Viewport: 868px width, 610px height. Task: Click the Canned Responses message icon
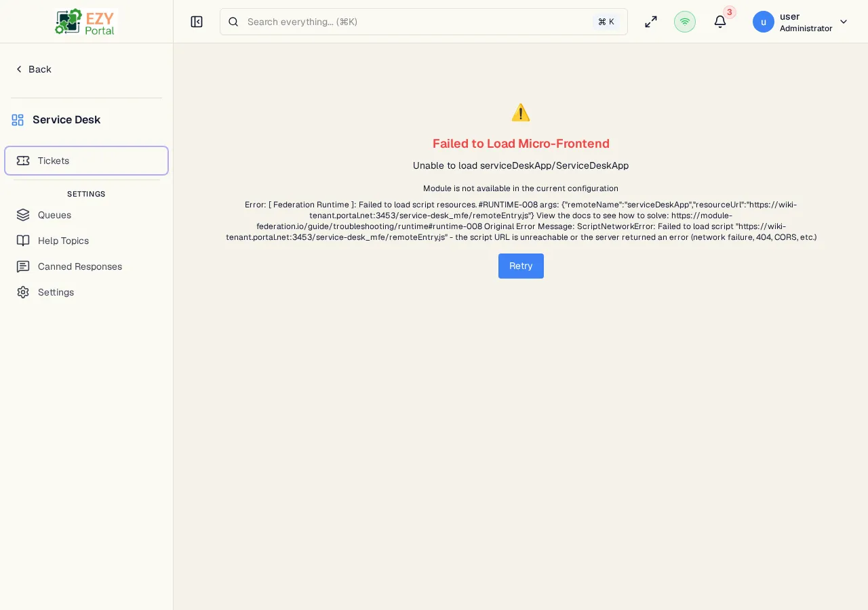(23, 266)
